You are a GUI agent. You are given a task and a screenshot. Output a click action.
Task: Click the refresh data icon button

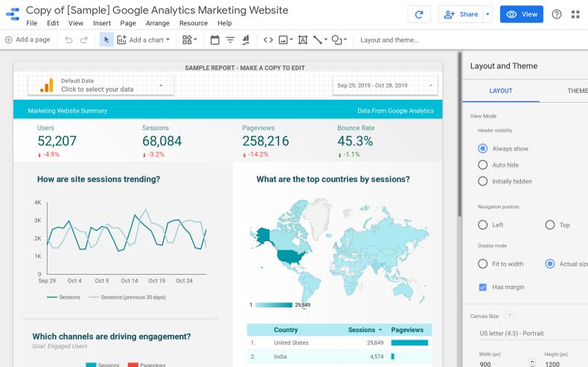pyautogui.click(x=419, y=15)
